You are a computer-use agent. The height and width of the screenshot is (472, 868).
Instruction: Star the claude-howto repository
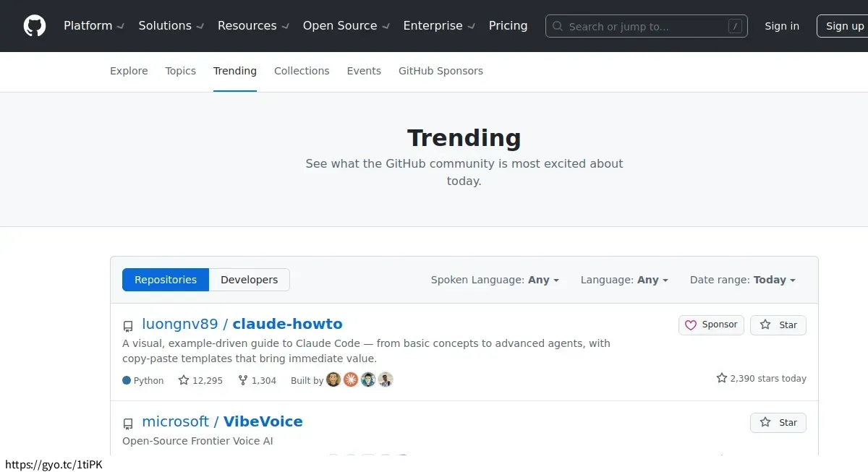tap(778, 325)
